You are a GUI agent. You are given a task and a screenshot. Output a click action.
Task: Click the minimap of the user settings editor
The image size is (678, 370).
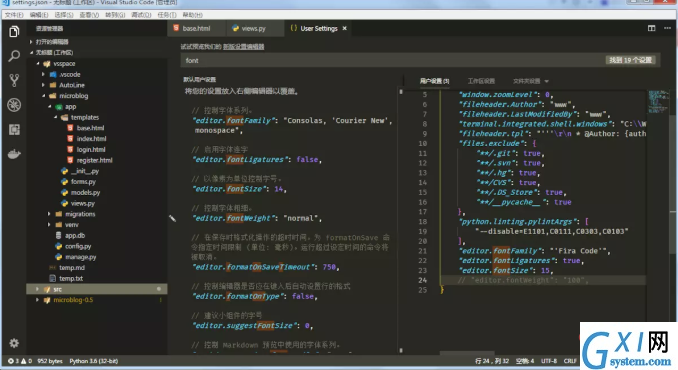tap(658, 102)
